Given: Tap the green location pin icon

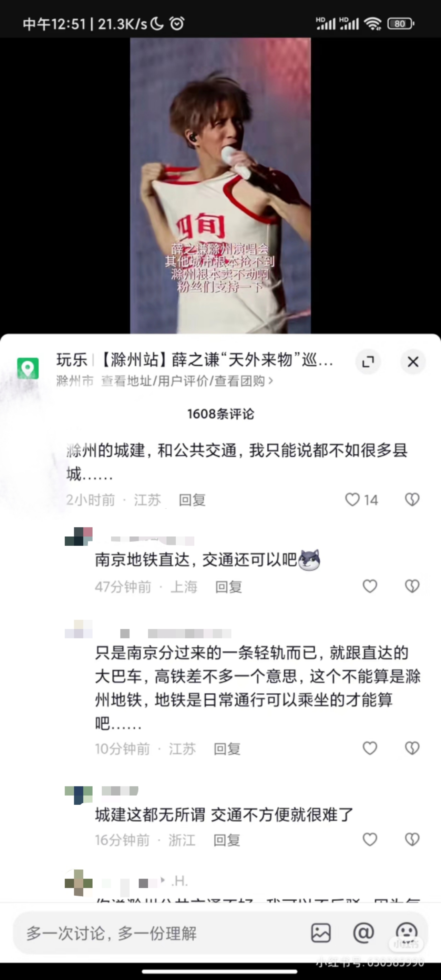Looking at the screenshot, I should [x=28, y=368].
